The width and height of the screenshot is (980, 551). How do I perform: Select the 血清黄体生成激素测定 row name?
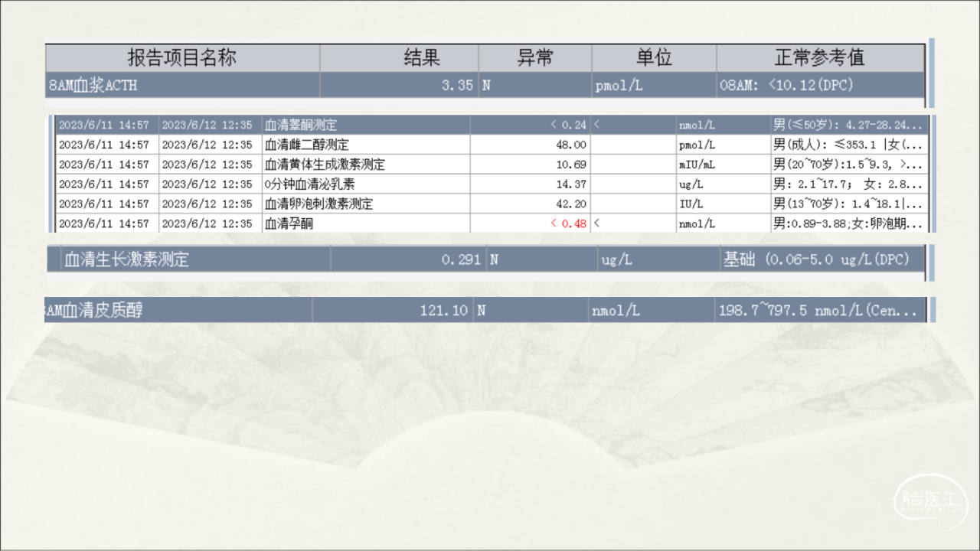pyautogui.click(x=325, y=165)
